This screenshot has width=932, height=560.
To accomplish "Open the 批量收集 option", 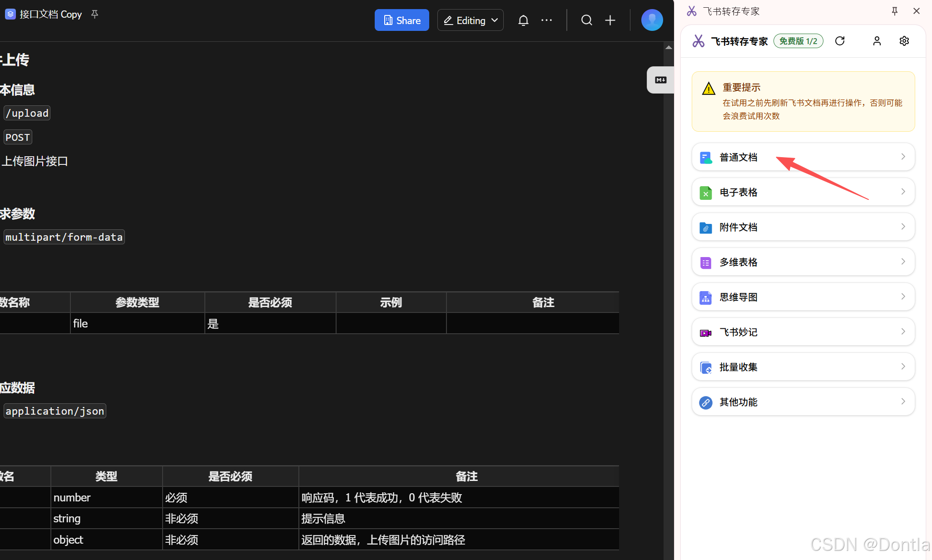I will click(803, 367).
